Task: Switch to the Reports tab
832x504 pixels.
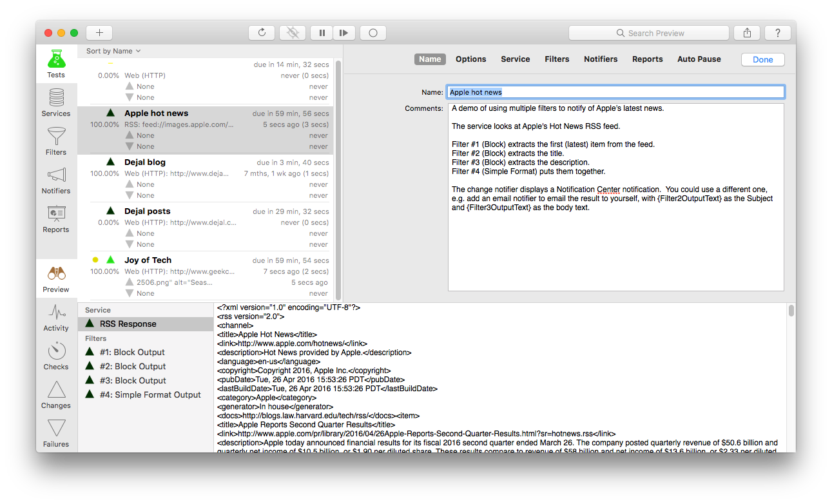Action: pos(648,59)
